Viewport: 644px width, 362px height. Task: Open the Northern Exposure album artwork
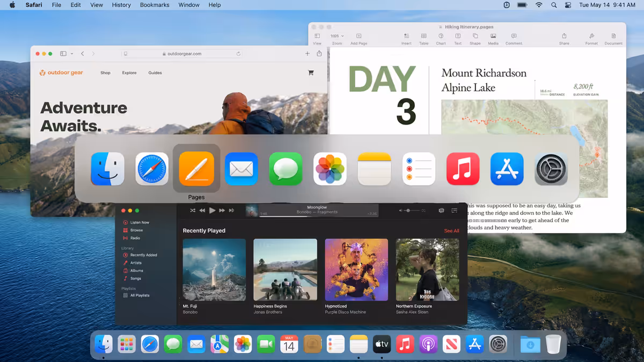427,270
